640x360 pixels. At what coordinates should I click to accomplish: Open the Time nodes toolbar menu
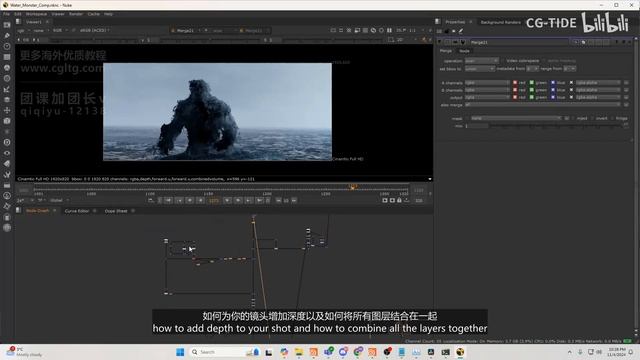pos(7,47)
